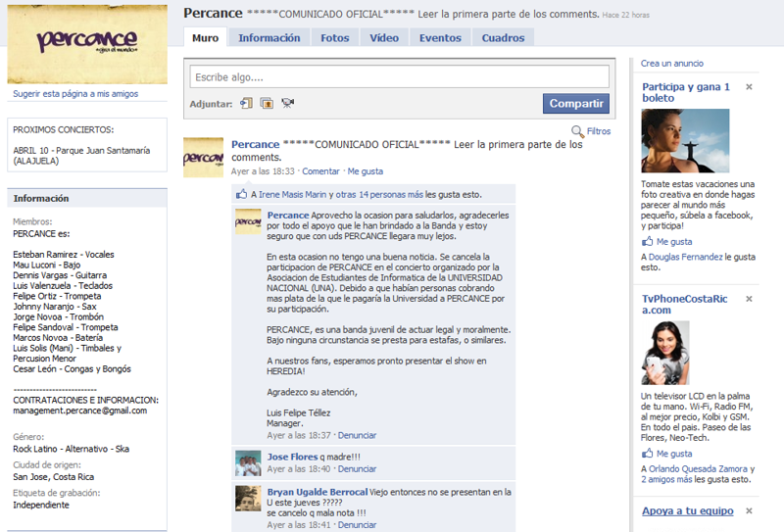Click thumbs-up icon under TvPhoneCostaRica ad
The image size is (784, 532).
pos(648,454)
